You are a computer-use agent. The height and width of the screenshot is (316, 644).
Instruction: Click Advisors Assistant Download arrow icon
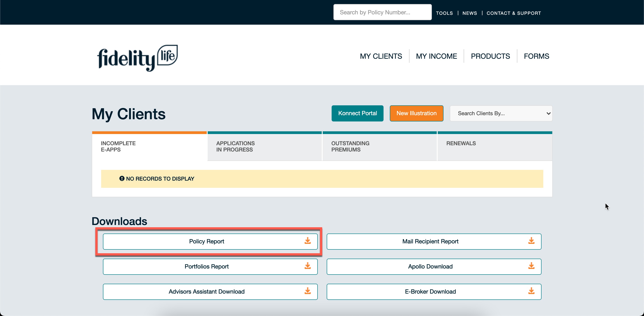[x=307, y=291]
